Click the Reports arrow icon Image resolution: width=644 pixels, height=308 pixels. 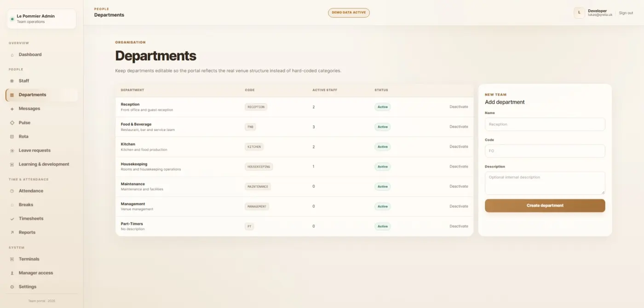click(12, 232)
